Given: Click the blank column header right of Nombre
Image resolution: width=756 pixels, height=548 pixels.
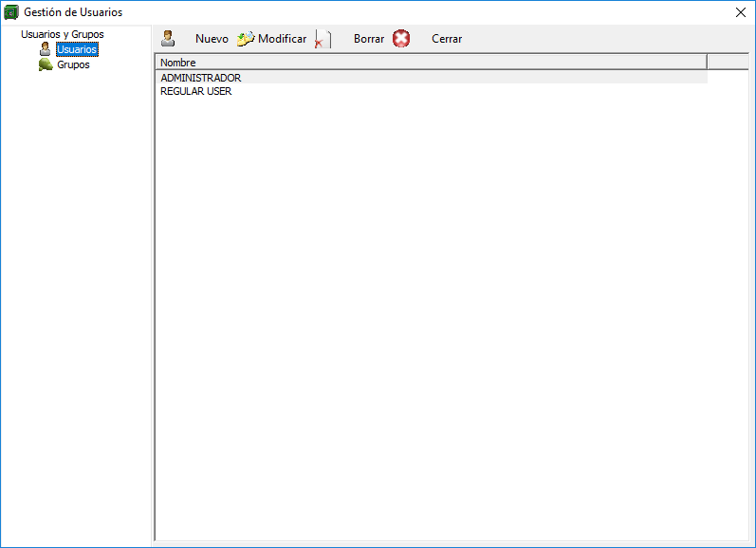Looking at the screenshot, I should point(728,62).
